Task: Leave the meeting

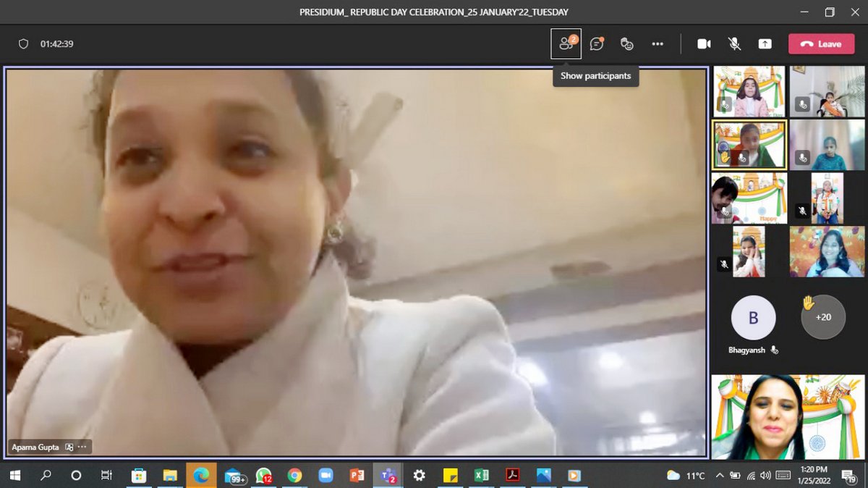Action: pyautogui.click(x=821, y=44)
